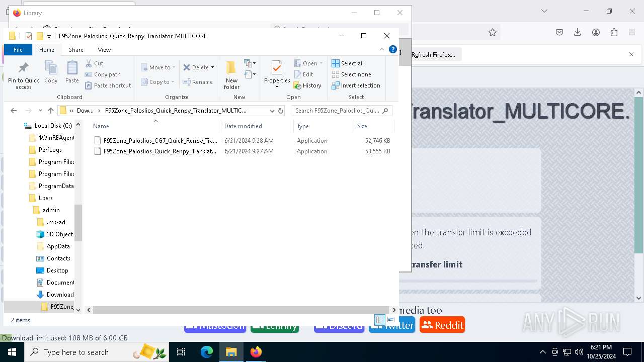Open Edge from the taskbar
The width and height of the screenshot is (644, 362).
pos(207,352)
